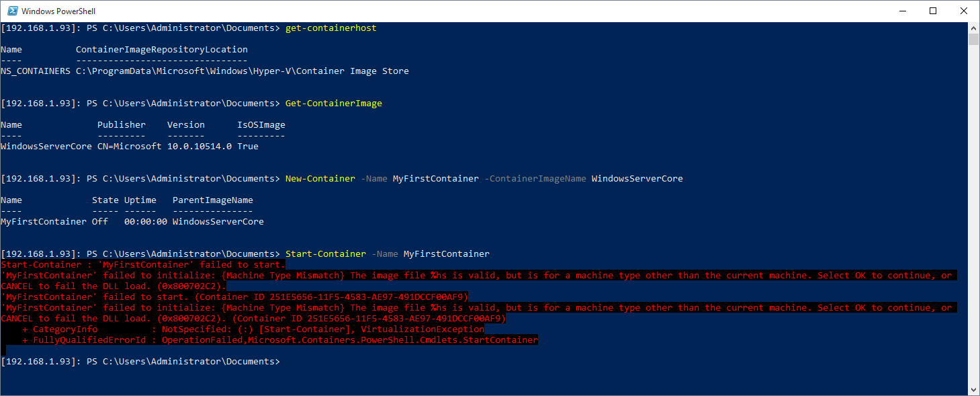Click "OperationFailed,Microsoft.Containers.PowerShell.Cmdlets.StartContainer" error ID
The image size is (980, 396).
click(x=350, y=340)
